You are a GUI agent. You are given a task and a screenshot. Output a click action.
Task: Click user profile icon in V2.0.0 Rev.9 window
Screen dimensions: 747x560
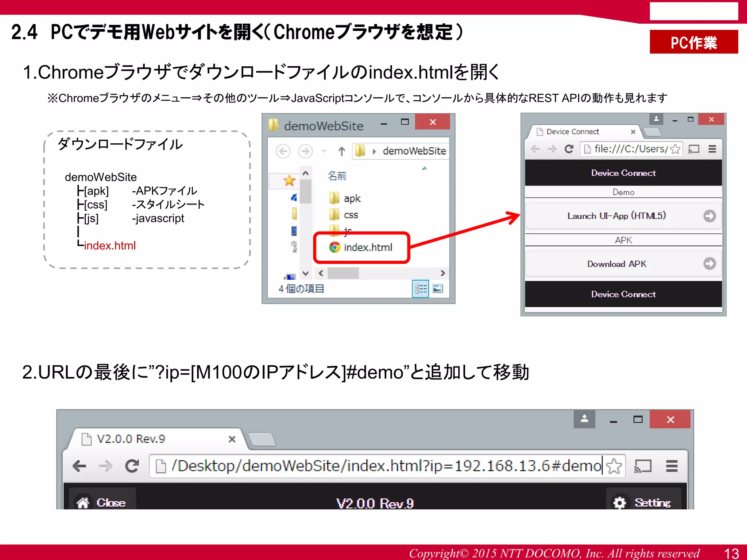pos(584,419)
